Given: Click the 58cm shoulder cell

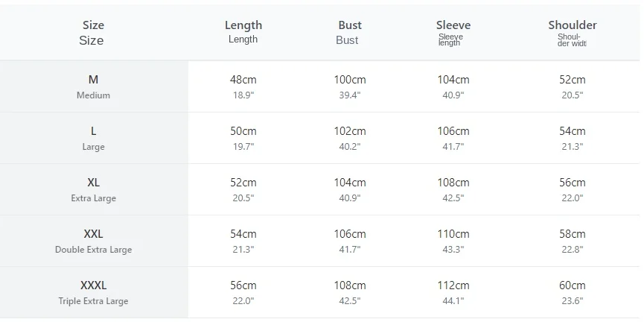Looking at the screenshot, I should (572, 241).
